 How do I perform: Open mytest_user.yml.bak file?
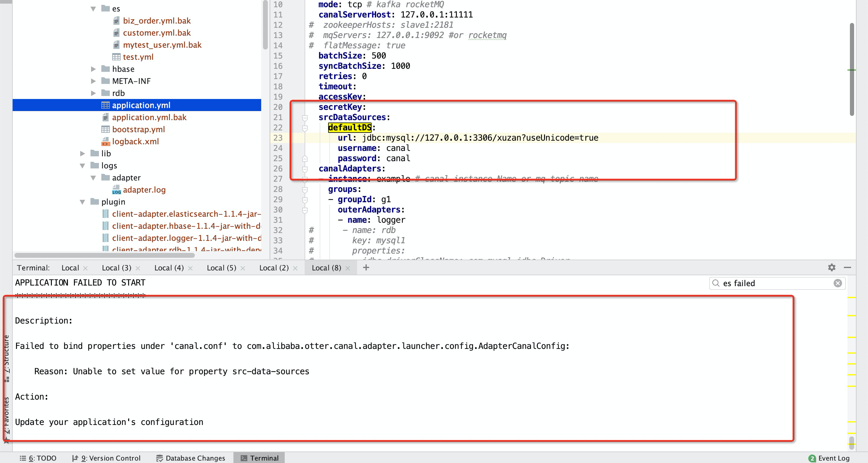pos(162,45)
